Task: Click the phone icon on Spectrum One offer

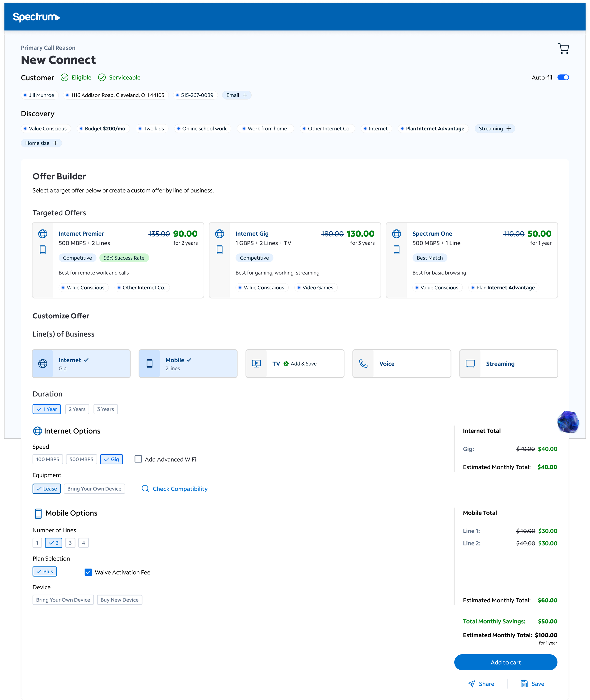Action: tap(397, 250)
